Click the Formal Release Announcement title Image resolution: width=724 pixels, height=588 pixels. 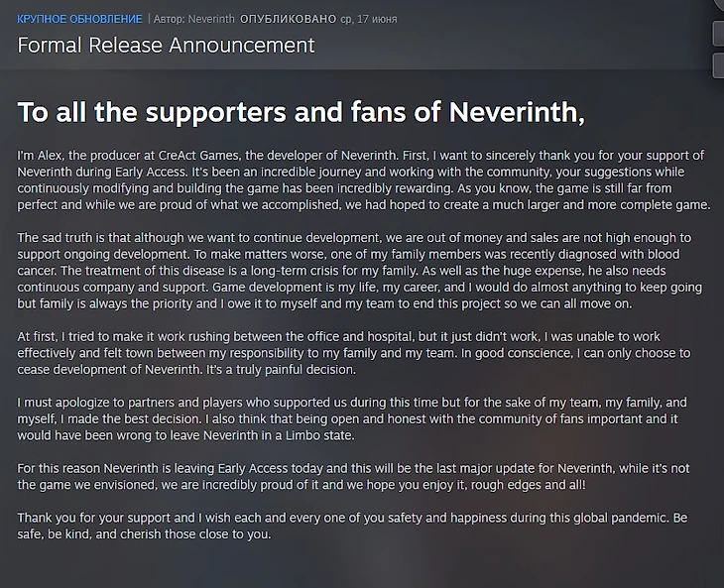pyautogui.click(x=167, y=46)
